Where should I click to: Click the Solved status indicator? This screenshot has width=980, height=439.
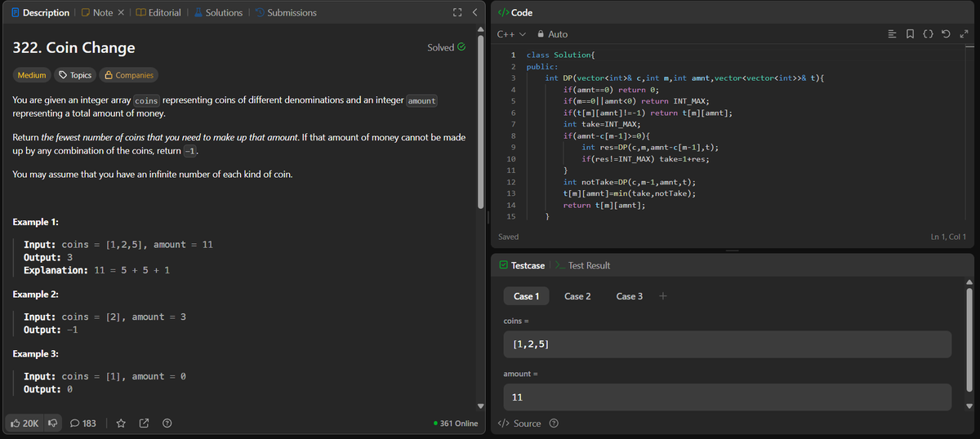447,47
